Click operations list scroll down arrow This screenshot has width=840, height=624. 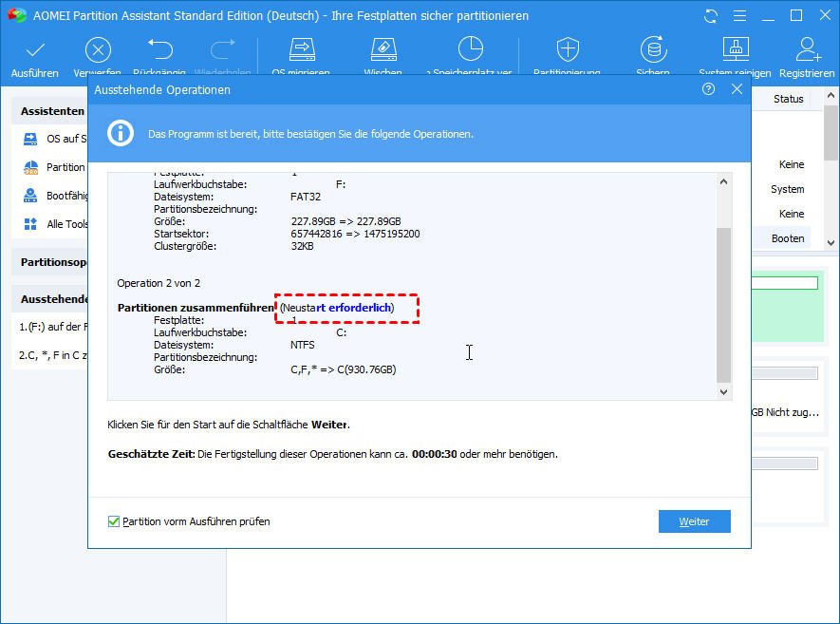tap(724, 392)
